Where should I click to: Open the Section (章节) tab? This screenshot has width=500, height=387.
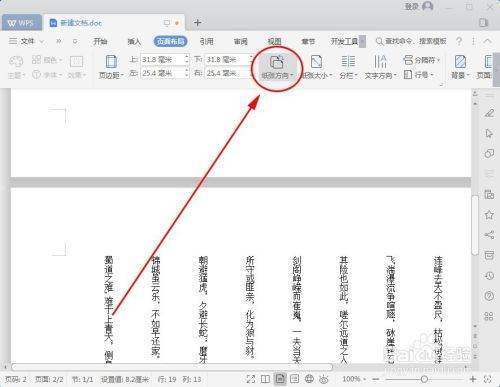click(x=308, y=41)
